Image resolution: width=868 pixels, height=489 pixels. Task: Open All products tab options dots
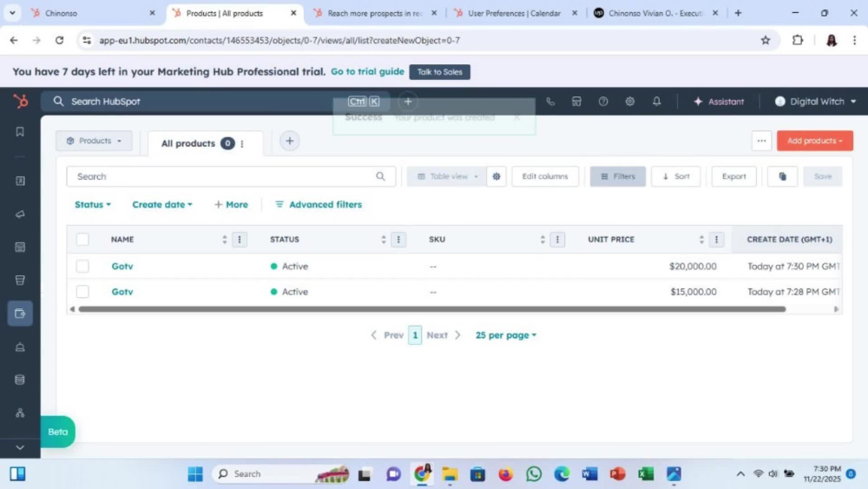point(242,143)
